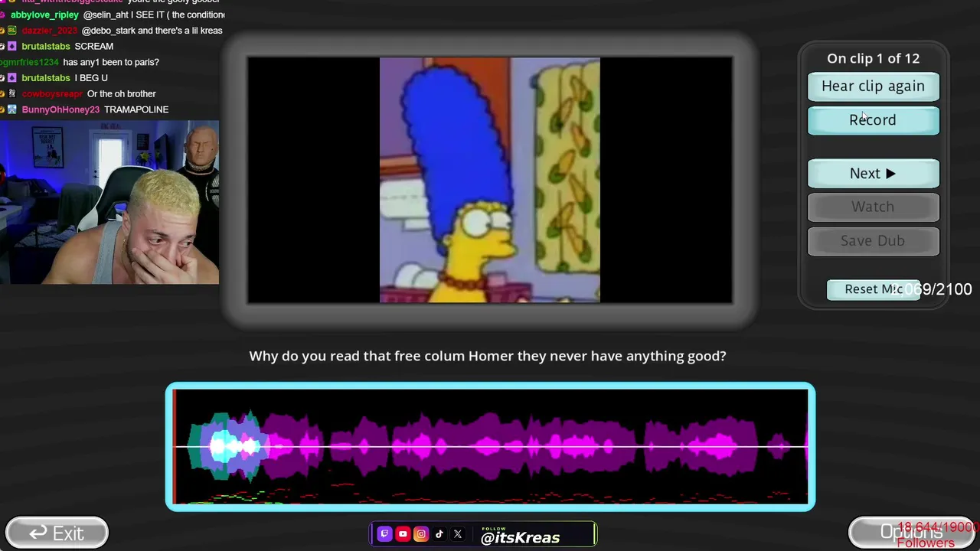Start recording with the Record button
Viewport: 980px width, 551px height.
tap(873, 120)
